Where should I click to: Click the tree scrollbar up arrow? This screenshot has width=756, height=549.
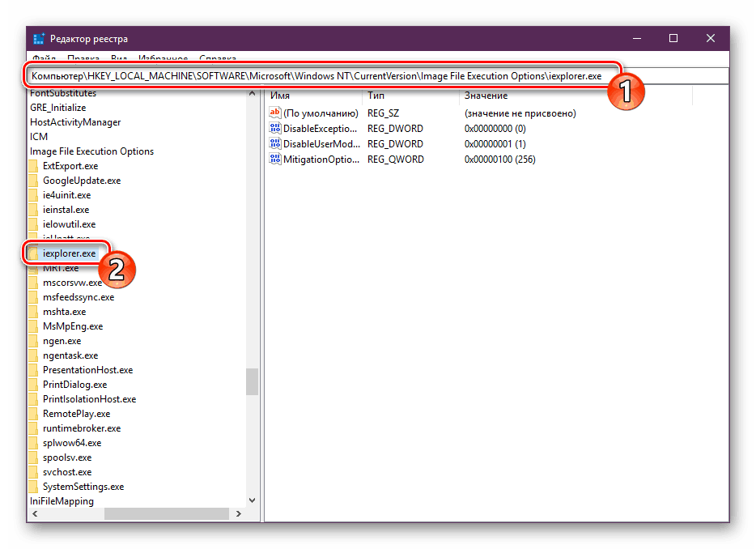click(x=253, y=94)
